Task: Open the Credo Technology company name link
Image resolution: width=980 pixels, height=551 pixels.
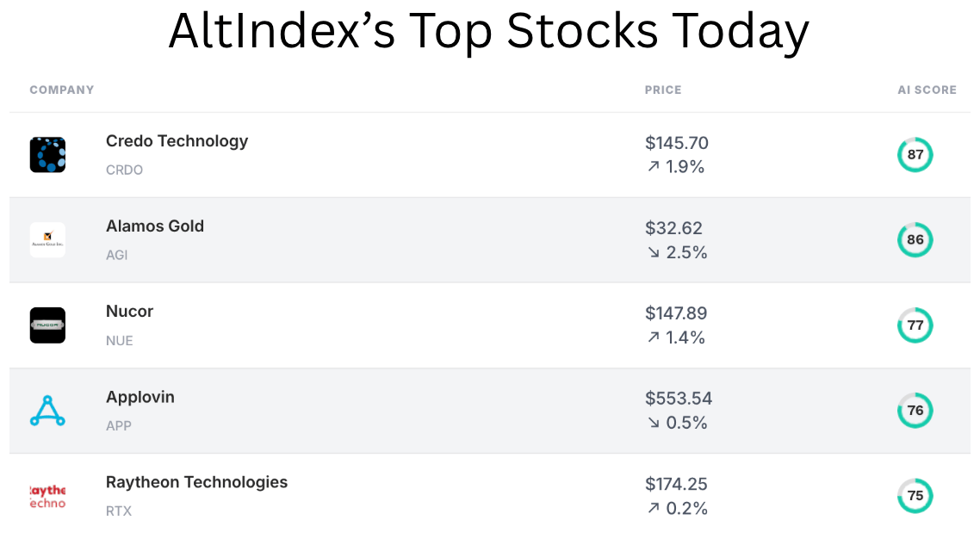Action: coord(177,141)
